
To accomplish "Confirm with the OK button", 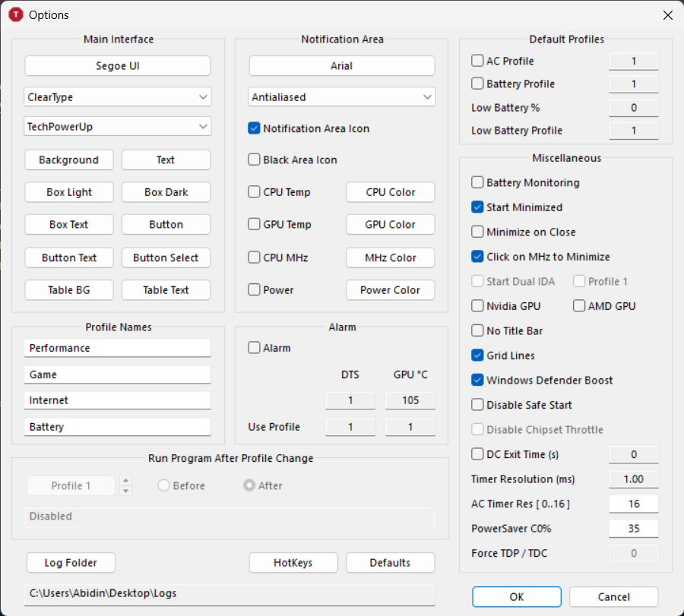I will click(x=517, y=597).
